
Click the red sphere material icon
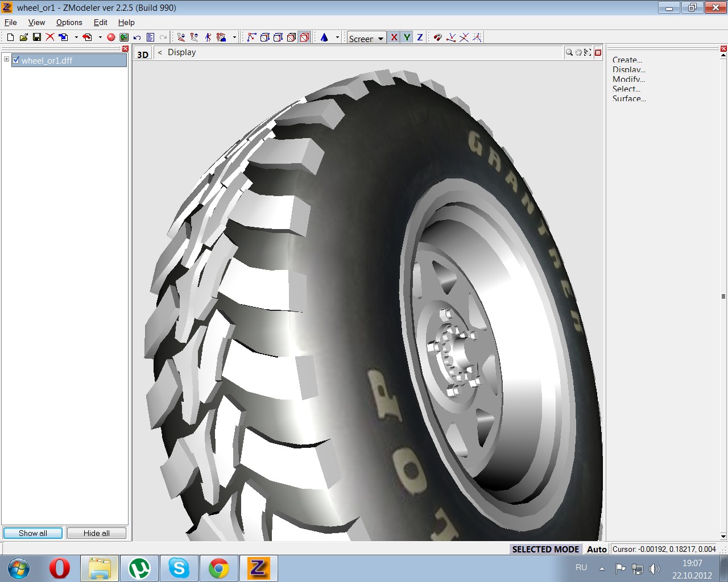pos(111,38)
